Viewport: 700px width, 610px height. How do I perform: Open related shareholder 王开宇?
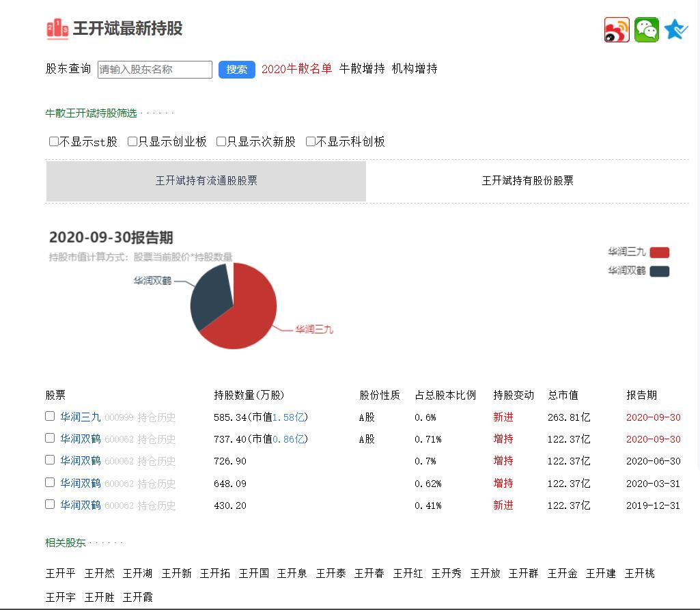pyautogui.click(x=60, y=598)
